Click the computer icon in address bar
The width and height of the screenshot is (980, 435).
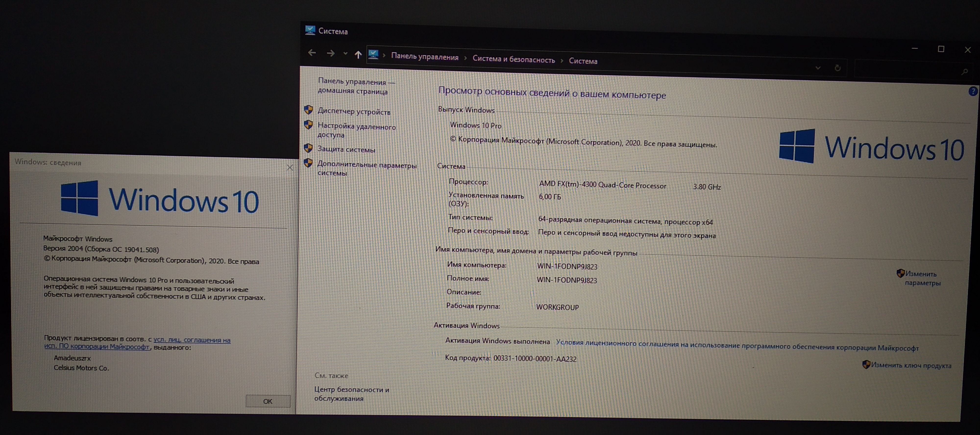374,54
